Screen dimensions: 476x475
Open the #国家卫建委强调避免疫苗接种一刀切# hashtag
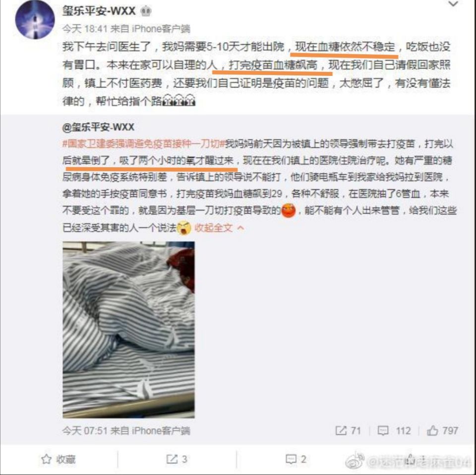[144, 143]
